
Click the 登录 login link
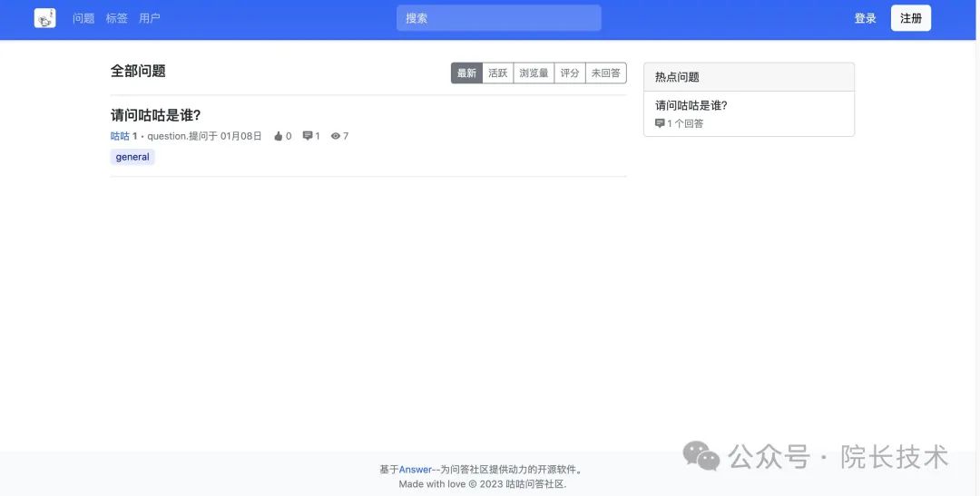[x=865, y=18]
